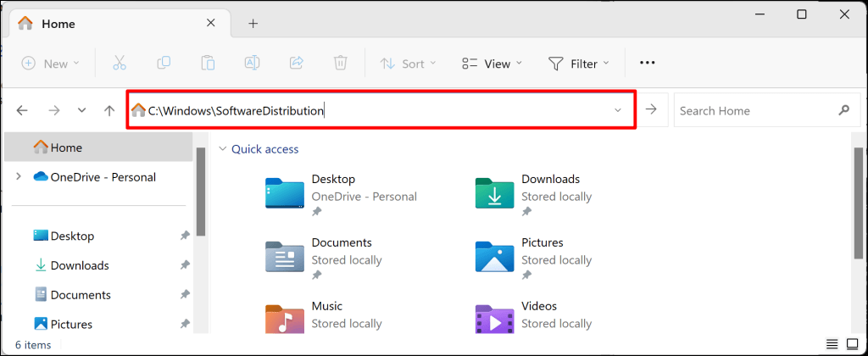
Task: Select the Home tab
Action: pyautogui.click(x=59, y=23)
